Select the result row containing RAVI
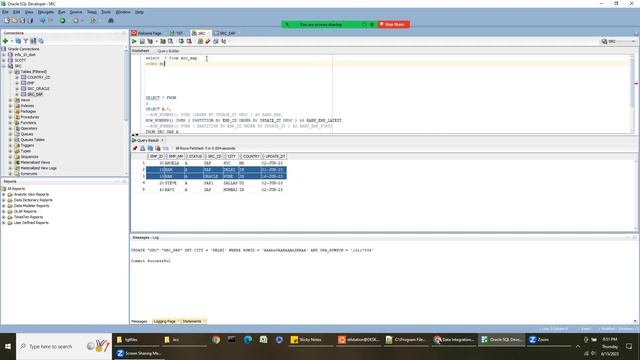Screen dimensions: 640x360 pyautogui.click(x=216, y=189)
